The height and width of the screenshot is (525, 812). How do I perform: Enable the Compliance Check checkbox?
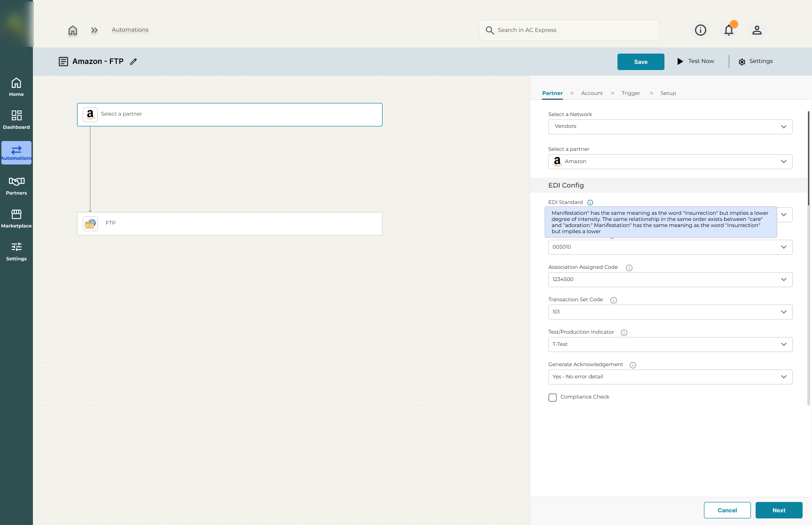553,398
